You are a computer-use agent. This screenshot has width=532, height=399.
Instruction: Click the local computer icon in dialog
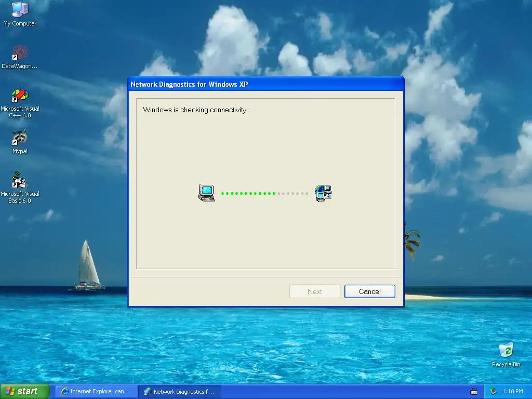pyautogui.click(x=207, y=193)
